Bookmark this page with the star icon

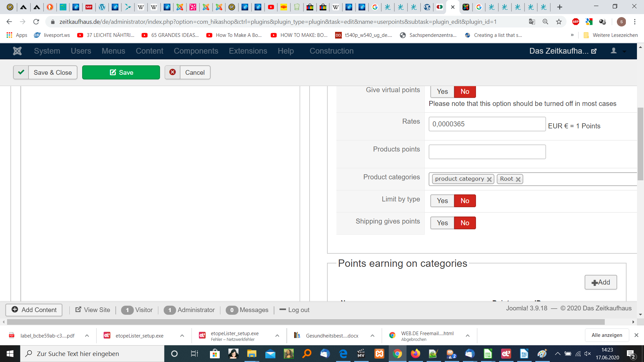(559, 22)
